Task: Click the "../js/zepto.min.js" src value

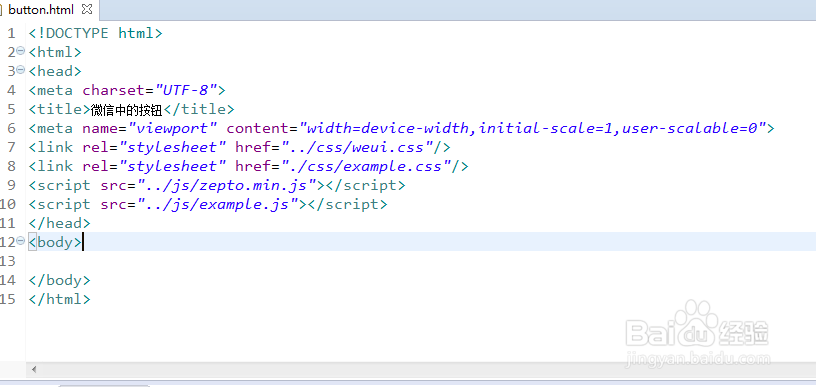Action: (227, 186)
